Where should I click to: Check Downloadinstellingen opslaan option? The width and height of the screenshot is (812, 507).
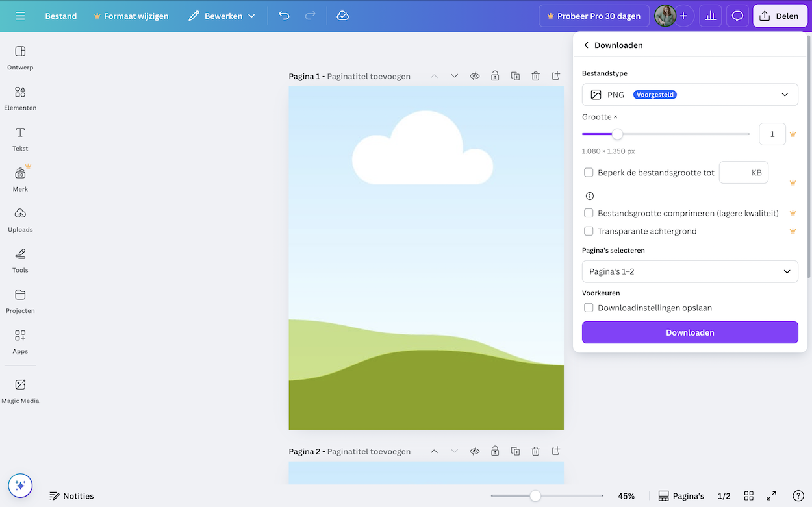click(x=589, y=308)
